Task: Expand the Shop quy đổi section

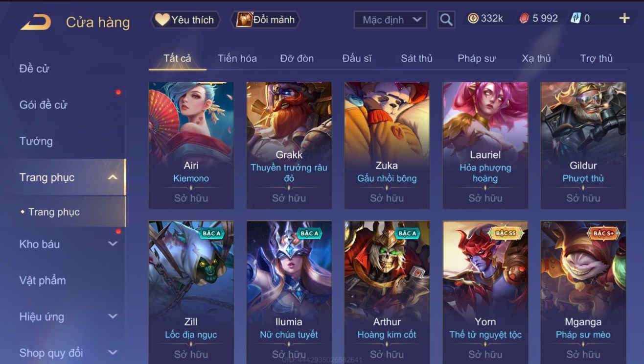Action: coord(113,353)
